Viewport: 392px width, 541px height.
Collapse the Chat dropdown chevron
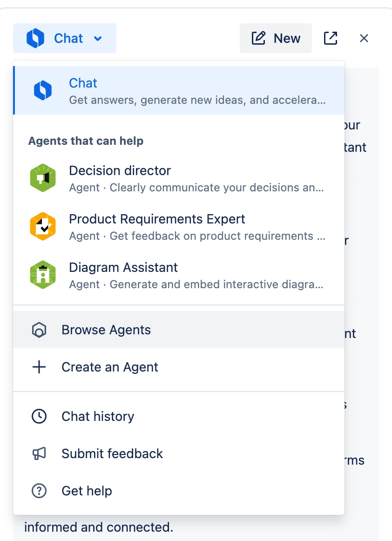98,38
